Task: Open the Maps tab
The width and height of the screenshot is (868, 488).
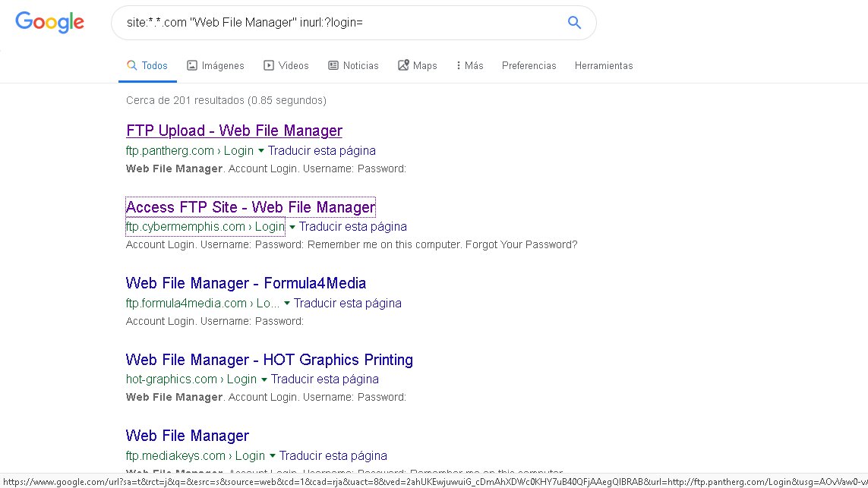Action: pyautogui.click(x=418, y=65)
